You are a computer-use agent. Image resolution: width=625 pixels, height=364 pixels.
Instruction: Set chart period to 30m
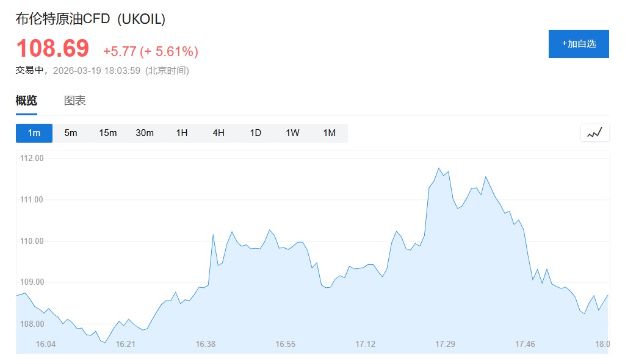pos(145,133)
